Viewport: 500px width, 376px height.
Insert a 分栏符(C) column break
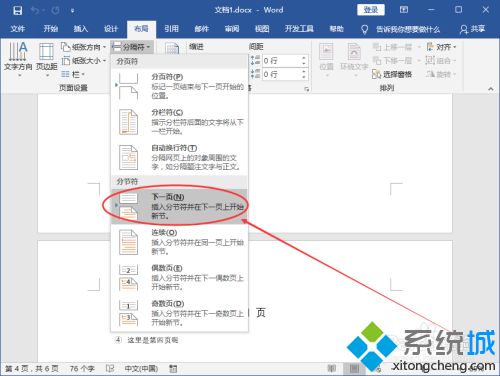point(180,122)
